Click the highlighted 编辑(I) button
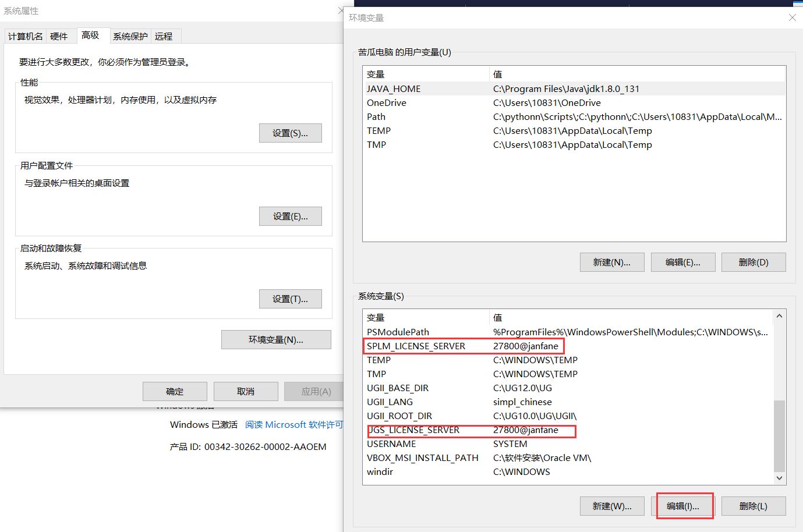This screenshot has width=803, height=532. coord(684,506)
